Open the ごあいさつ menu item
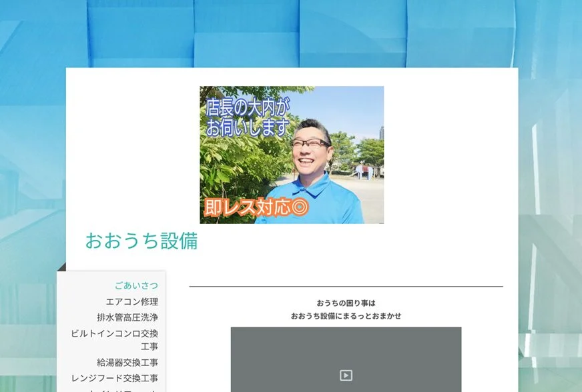Screen dimensions: 582x392 click(136, 285)
